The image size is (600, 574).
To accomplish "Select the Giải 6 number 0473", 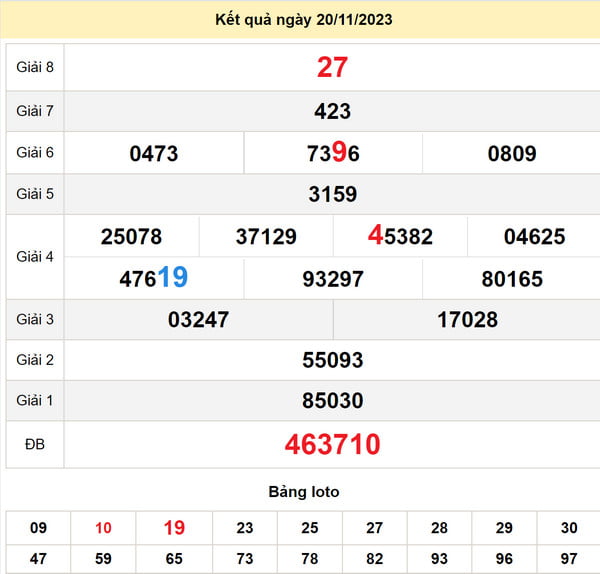I will pyautogui.click(x=154, y=153).
